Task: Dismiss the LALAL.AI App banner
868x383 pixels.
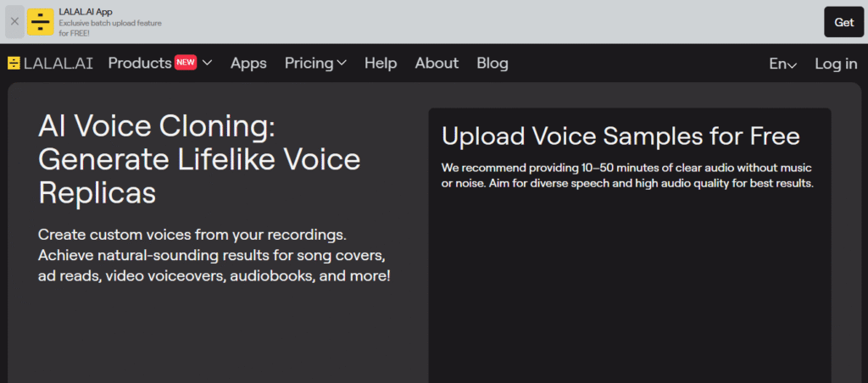Action: (x=14, y=22)
